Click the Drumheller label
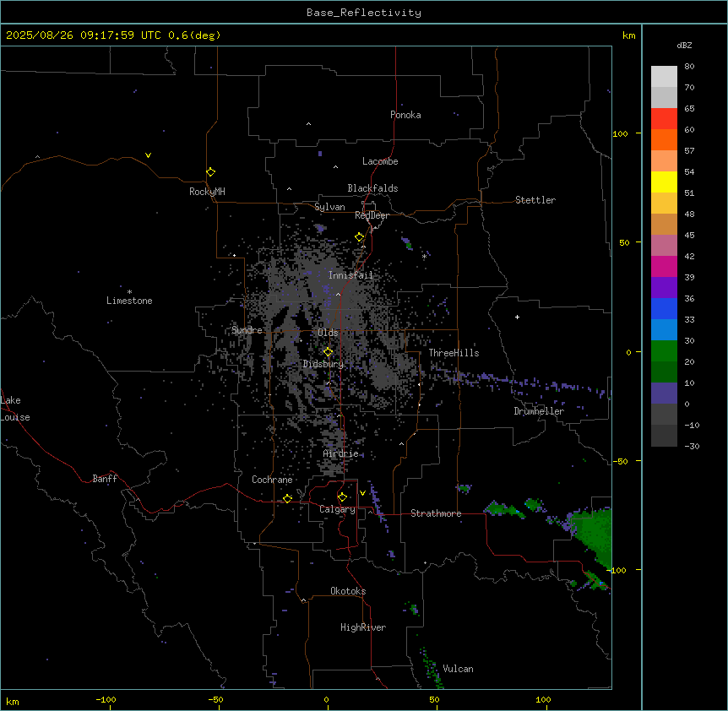The width and height of the screenshot is (728, 711). coord(539,411)
